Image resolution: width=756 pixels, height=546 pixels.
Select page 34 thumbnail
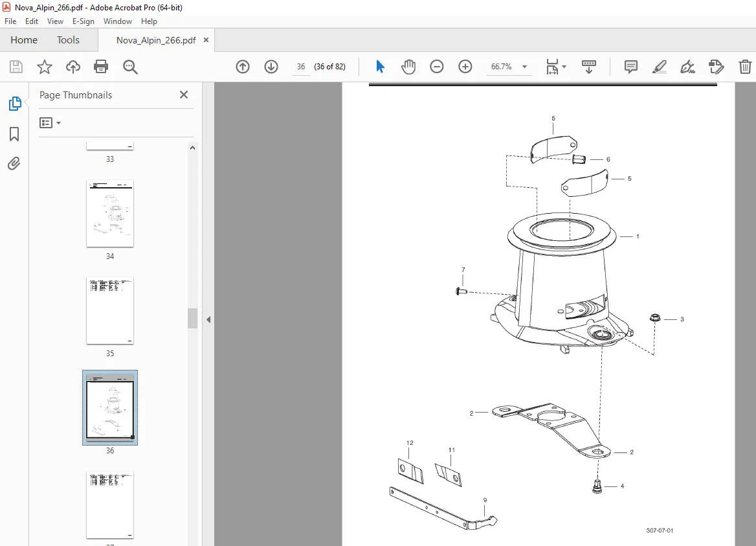coord(110,214)
